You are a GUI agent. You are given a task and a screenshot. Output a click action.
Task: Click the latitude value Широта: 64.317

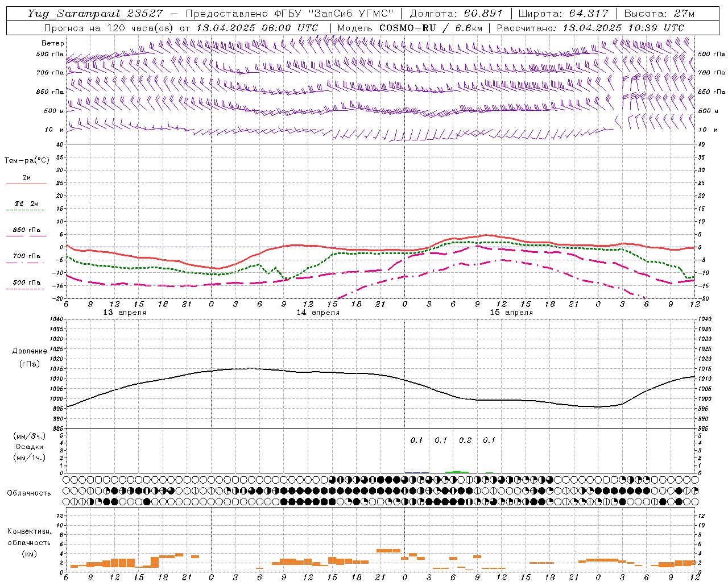pyautogui.click(x=564, y=14)
